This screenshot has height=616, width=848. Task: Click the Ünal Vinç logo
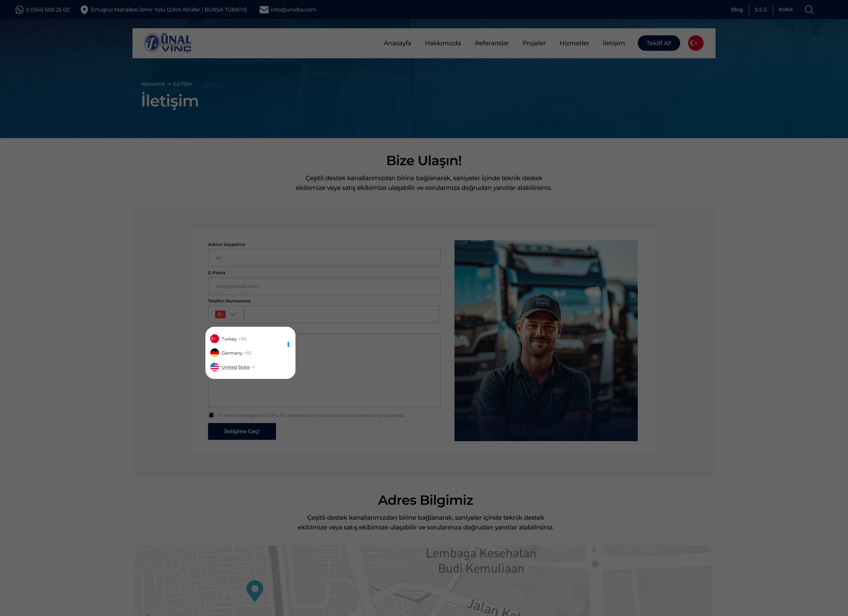coord(168,43)
